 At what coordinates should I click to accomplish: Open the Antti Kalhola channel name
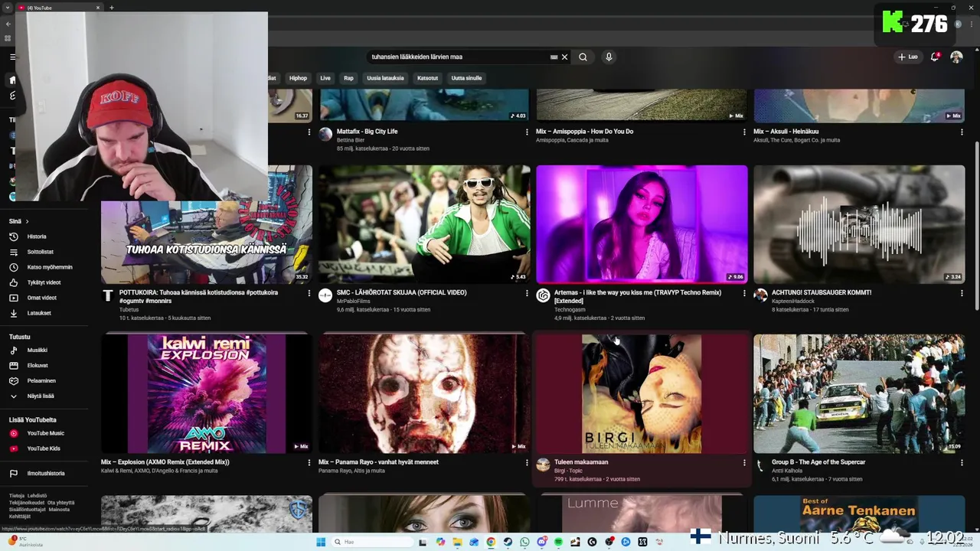pos(787,471)
